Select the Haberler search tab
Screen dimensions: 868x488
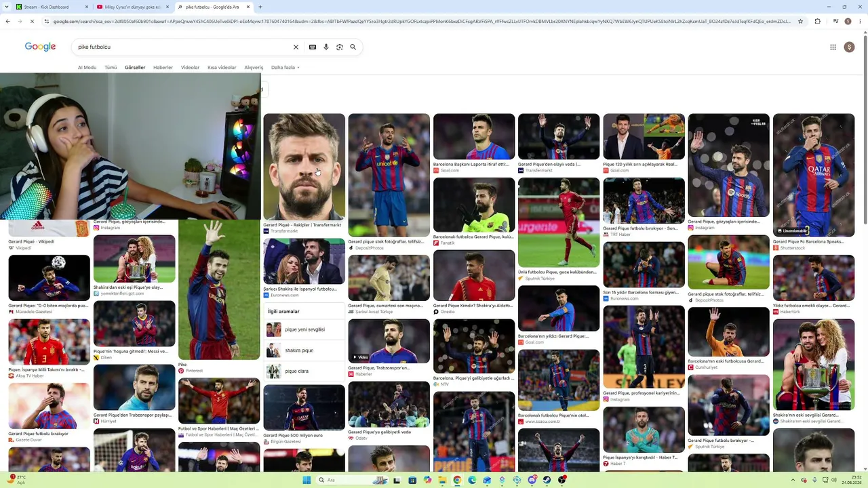tap(163, 68)
